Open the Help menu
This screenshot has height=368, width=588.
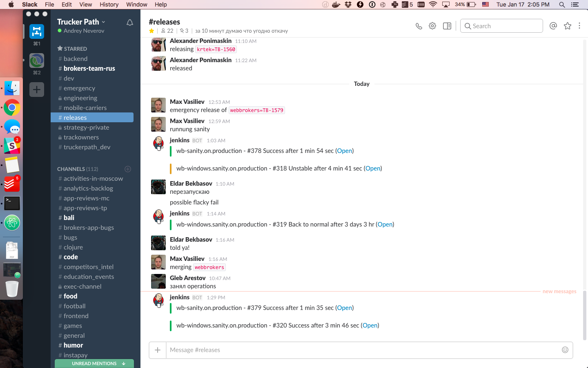160,4
